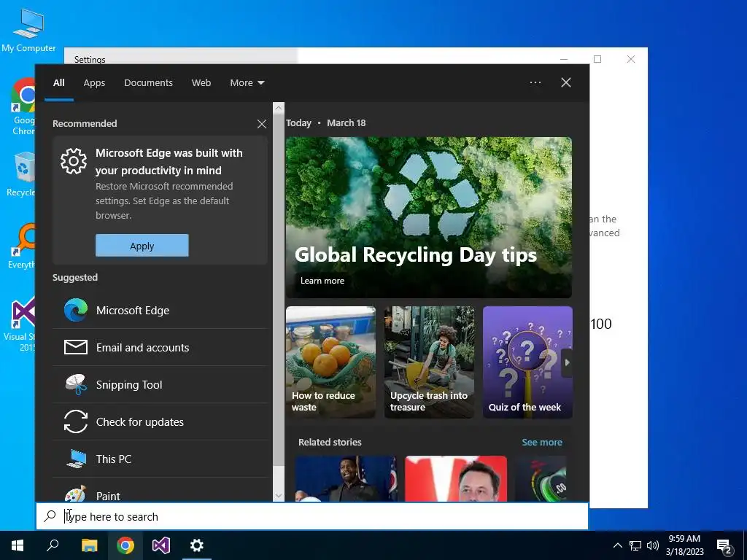Screen dimensions: 747x560
Task: Open the notification center
Action: point(724,546)
